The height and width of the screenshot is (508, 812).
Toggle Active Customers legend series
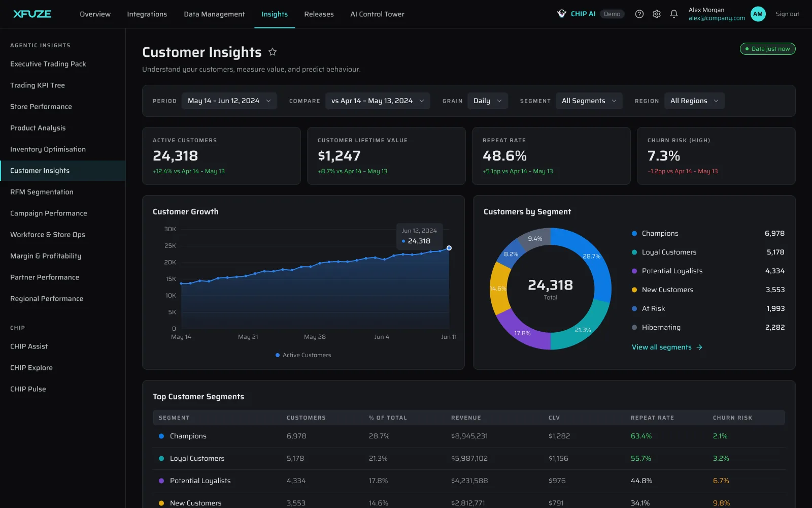[303, 355]
